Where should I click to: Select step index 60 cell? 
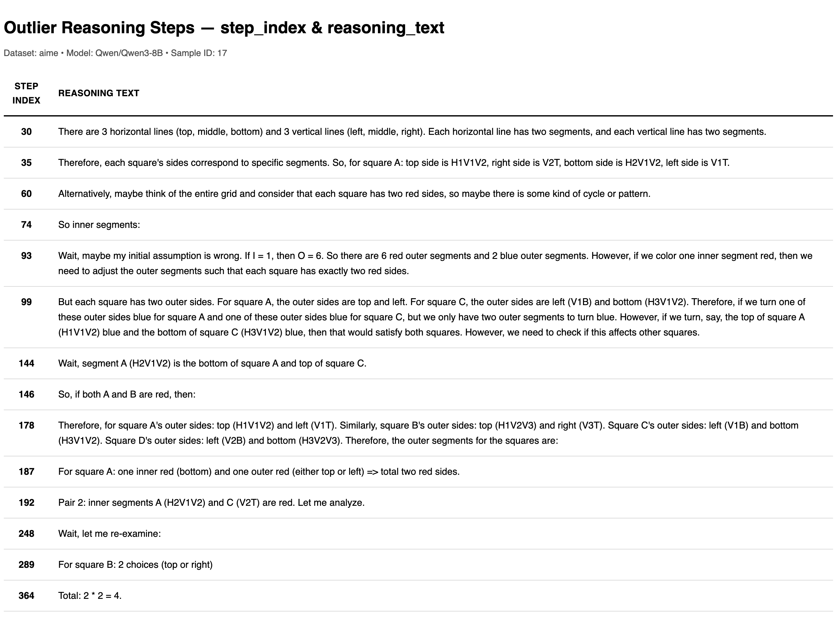[26, 194]
